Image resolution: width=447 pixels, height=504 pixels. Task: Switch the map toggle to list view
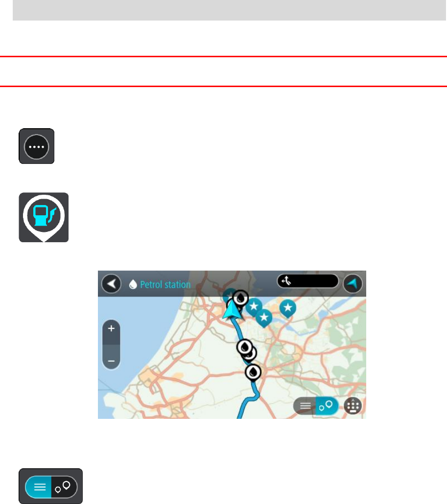[305, 406]
